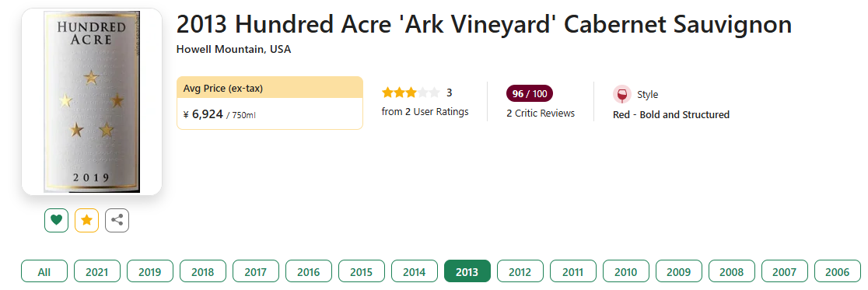This screenshot has height=290, width=868.
Task: Click the red wine glass Style icon
Action: (621, 95)
